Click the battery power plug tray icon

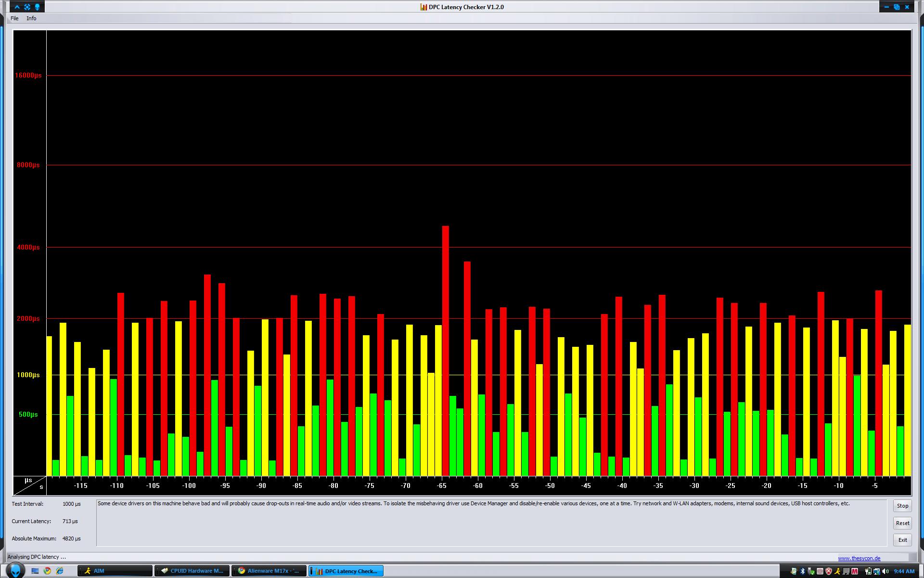point(868,571)
